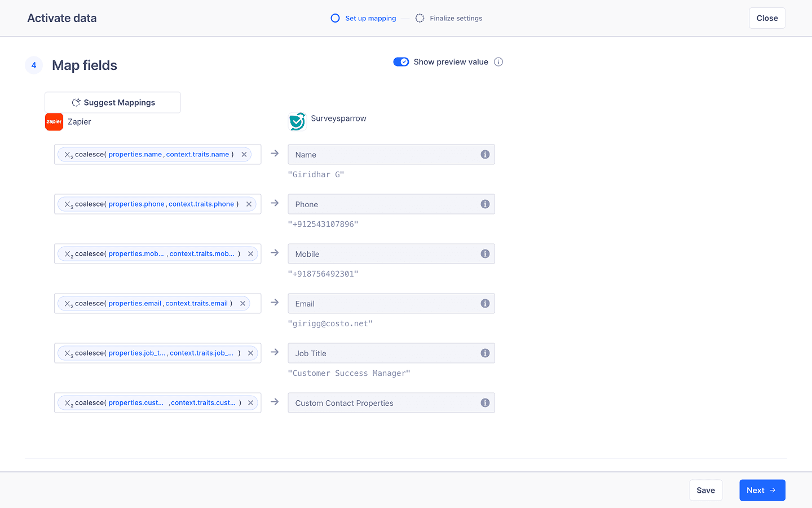812x508 pixels.
Task: Click function icon on email mapping
Action: tap(69, 304)
